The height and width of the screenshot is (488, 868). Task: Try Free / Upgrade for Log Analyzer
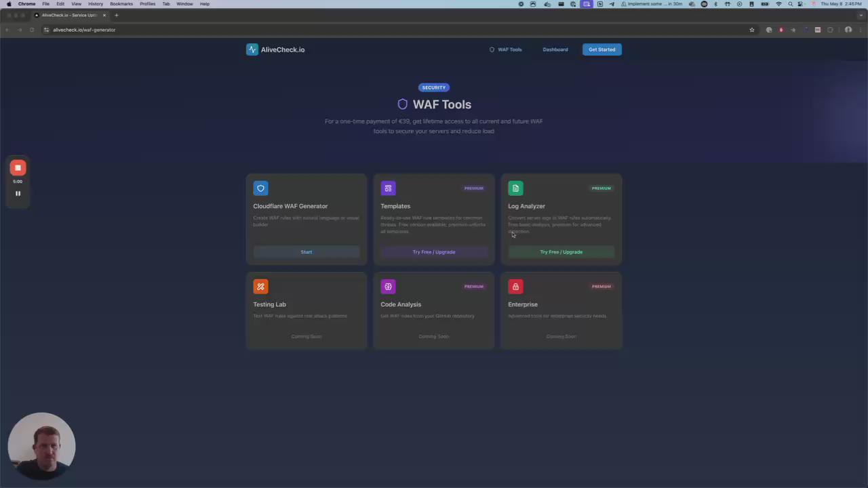[x=561, y=252]
